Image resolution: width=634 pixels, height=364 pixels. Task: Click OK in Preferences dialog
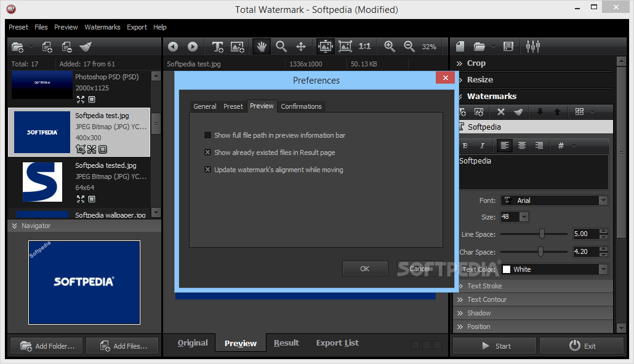pyautogui.click(x=365, y=269)
